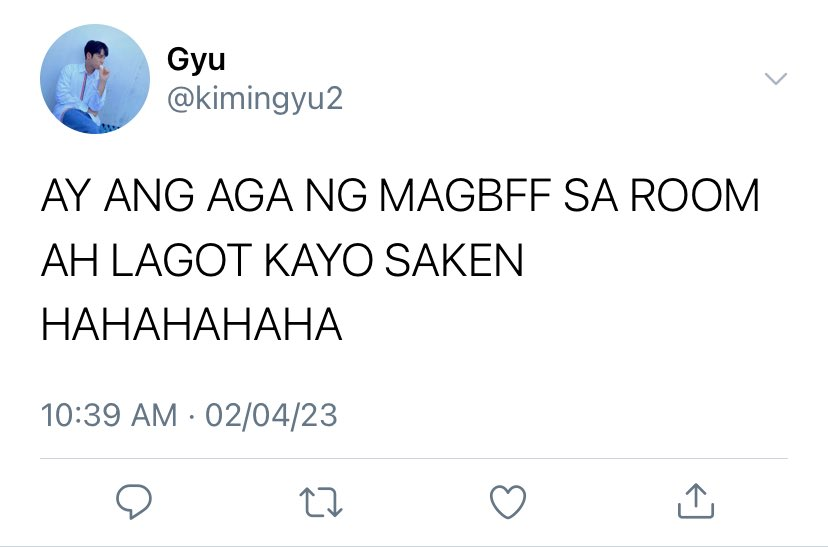Screen dimensions: 828x547
Task: Open the @kimingyu2 handle link
Action: tap(255, 99)
